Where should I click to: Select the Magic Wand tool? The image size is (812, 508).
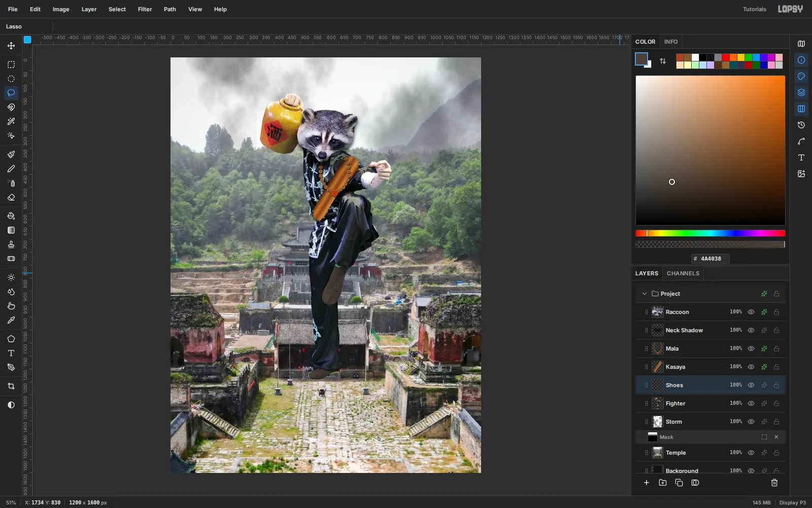coord(11,121)
